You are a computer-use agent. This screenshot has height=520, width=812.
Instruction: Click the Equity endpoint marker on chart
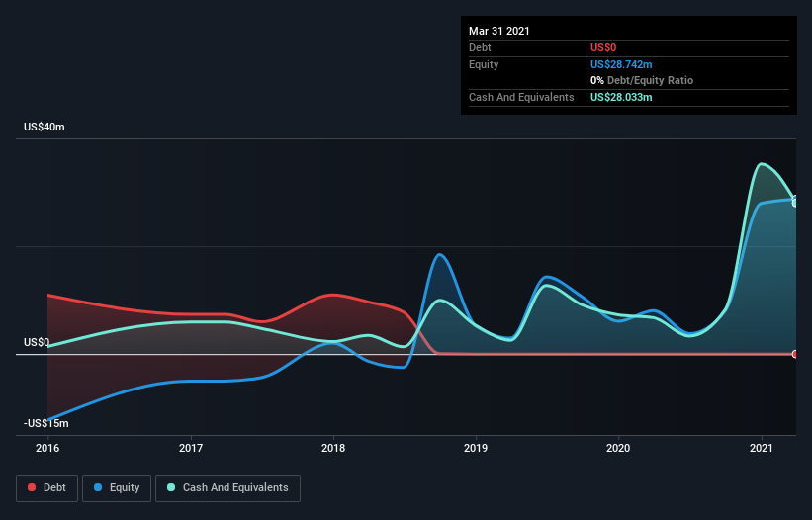pos(795,200)
